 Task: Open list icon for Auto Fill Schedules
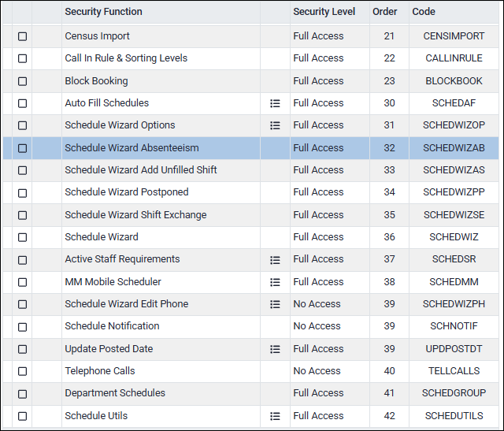(x=275, y=103)
